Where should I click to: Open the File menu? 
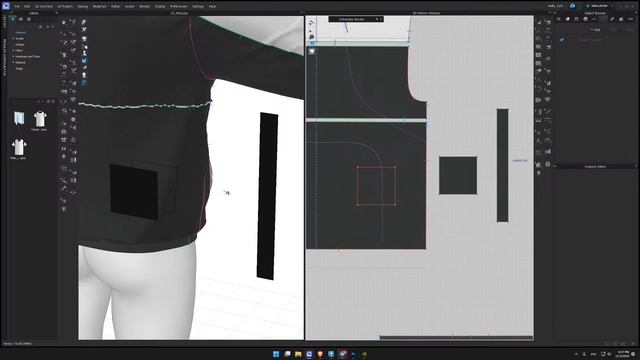click(17, 7)
